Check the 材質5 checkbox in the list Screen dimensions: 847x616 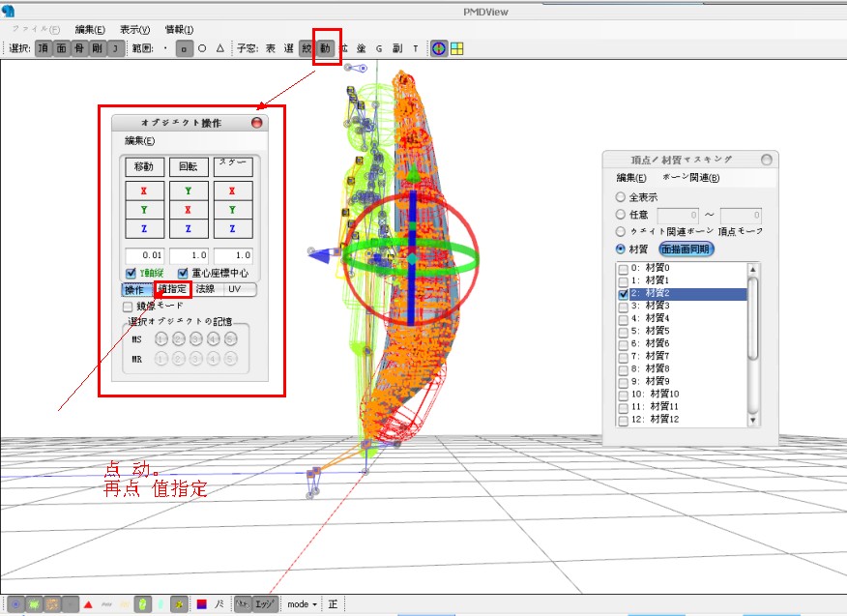tap(624, 332)
